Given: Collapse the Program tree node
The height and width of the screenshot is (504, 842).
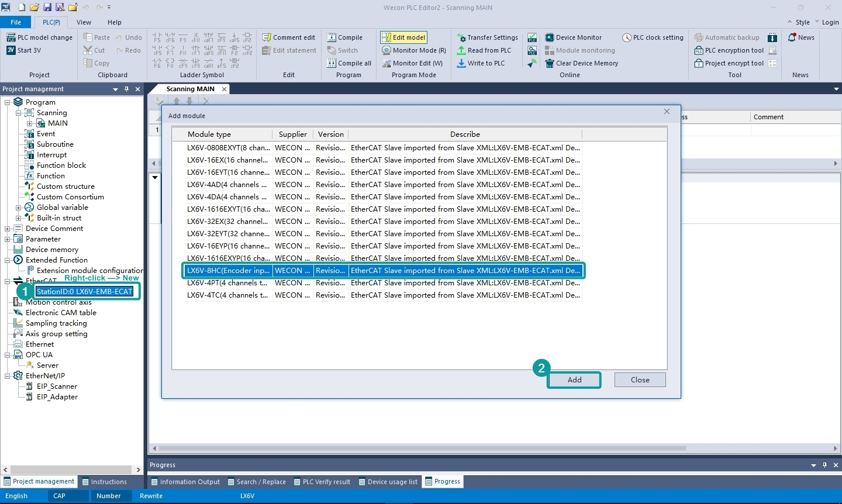Looking at the screenshot, I should 8,102.
